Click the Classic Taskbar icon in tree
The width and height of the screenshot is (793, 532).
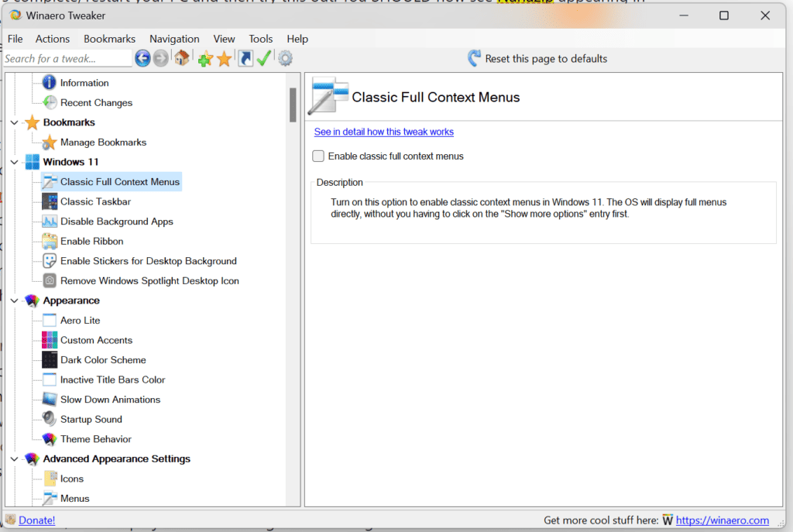click(x=49, y=201)
